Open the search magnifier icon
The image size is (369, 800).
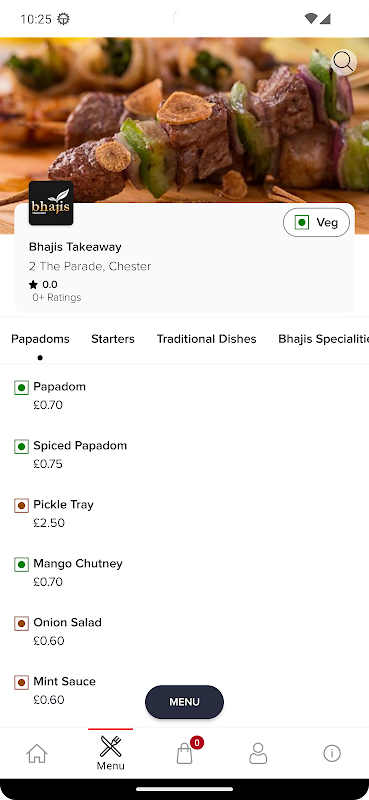pos(344,63)
